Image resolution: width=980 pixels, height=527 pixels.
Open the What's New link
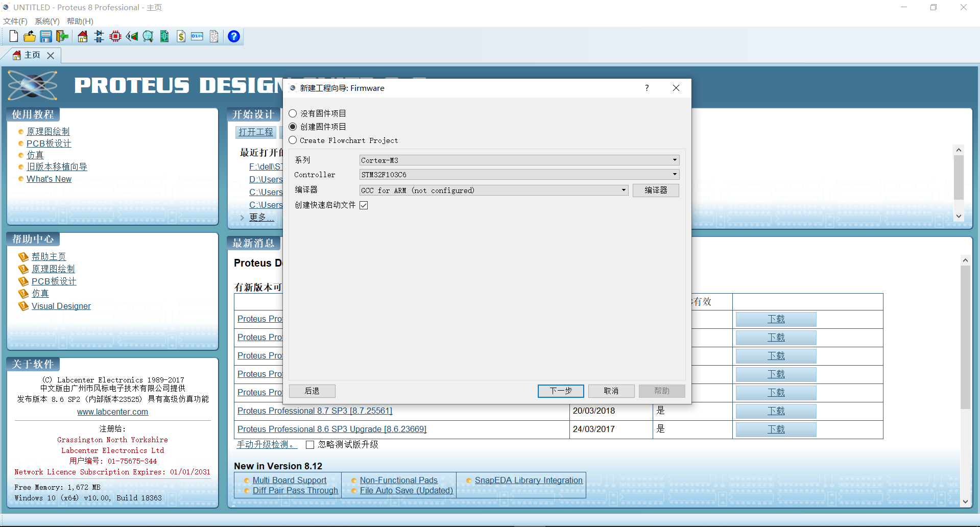49,179
